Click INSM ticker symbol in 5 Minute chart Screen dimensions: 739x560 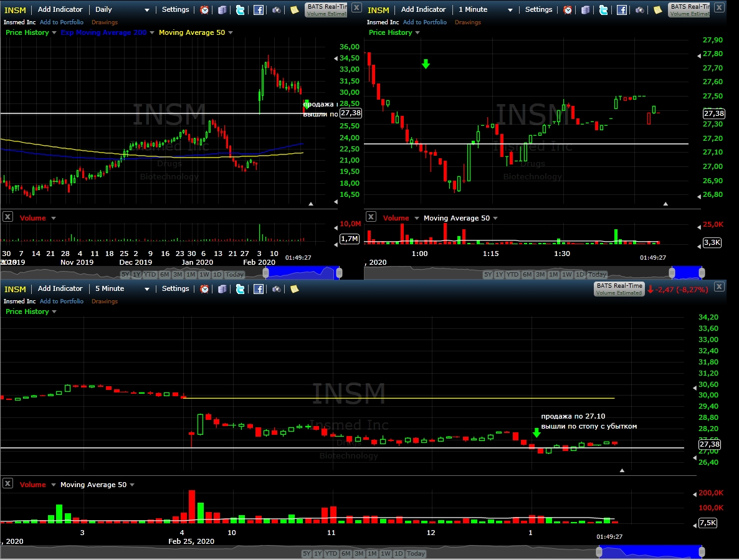tap(15, 289)
